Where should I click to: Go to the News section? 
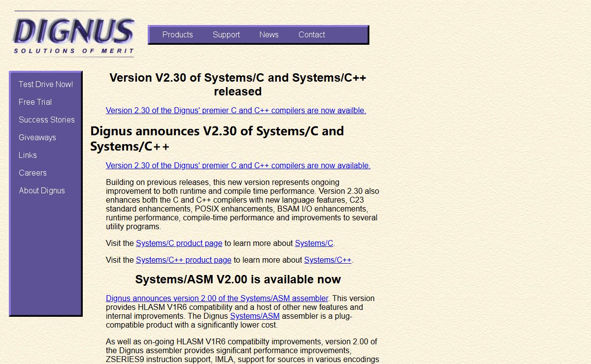coord(269,35)
